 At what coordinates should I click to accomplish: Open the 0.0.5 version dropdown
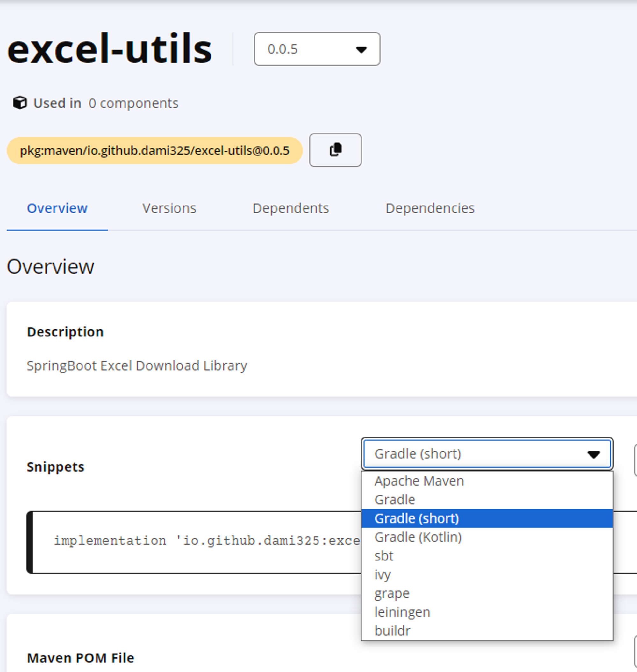click(x=317, y=49)
